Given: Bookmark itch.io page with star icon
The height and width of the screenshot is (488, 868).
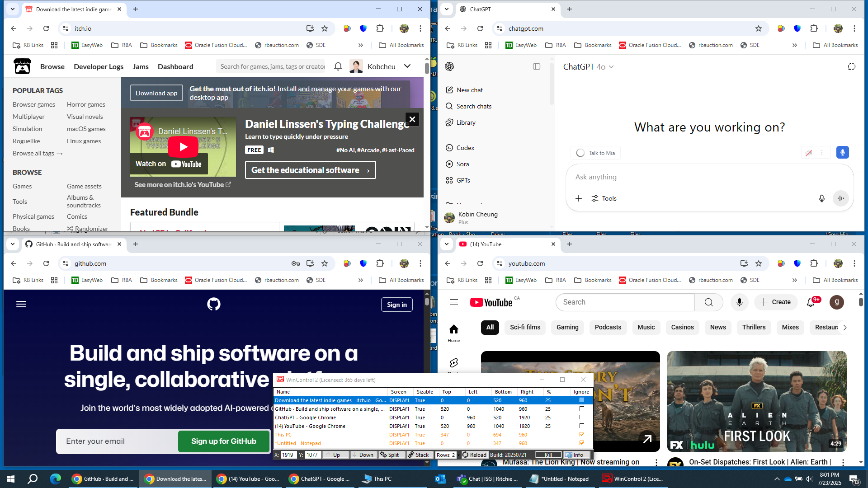Looking at the screenshot, I should pos(325,28).
